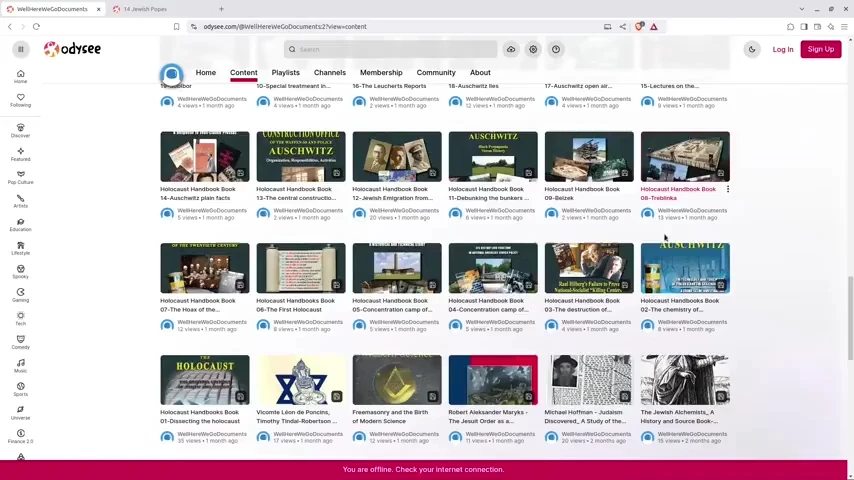Open Lifestyle category in sidebar

pos(21,248)
